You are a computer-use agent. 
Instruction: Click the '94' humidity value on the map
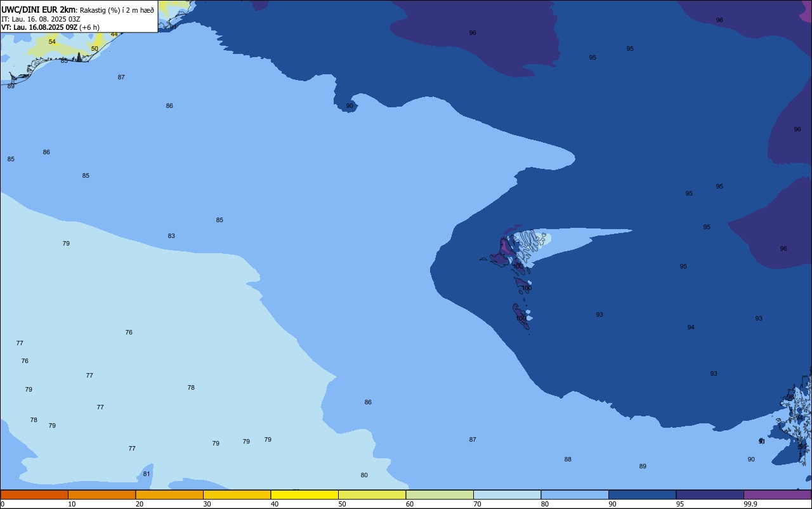coord(691,327)
